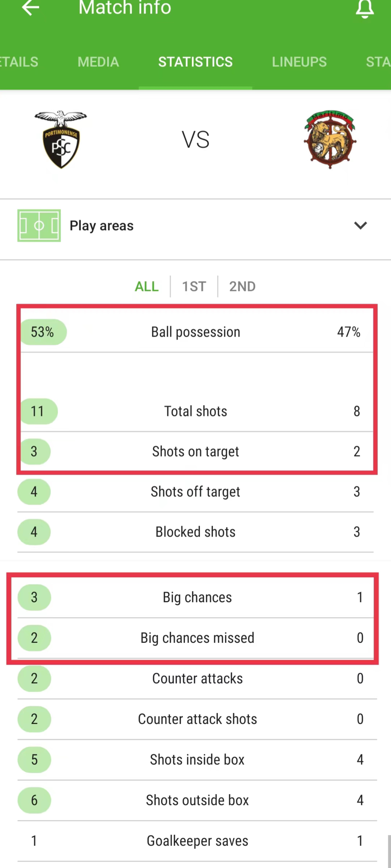Tap the Shots inside box row
This screenshot has height=868, width=391.
pos(197,759)
